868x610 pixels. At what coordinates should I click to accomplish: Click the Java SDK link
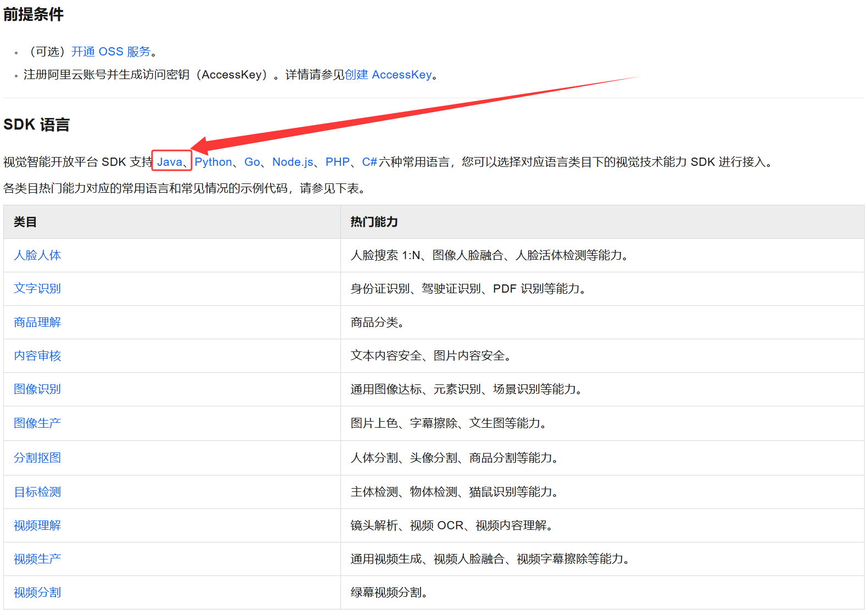[x=170, y=162]
